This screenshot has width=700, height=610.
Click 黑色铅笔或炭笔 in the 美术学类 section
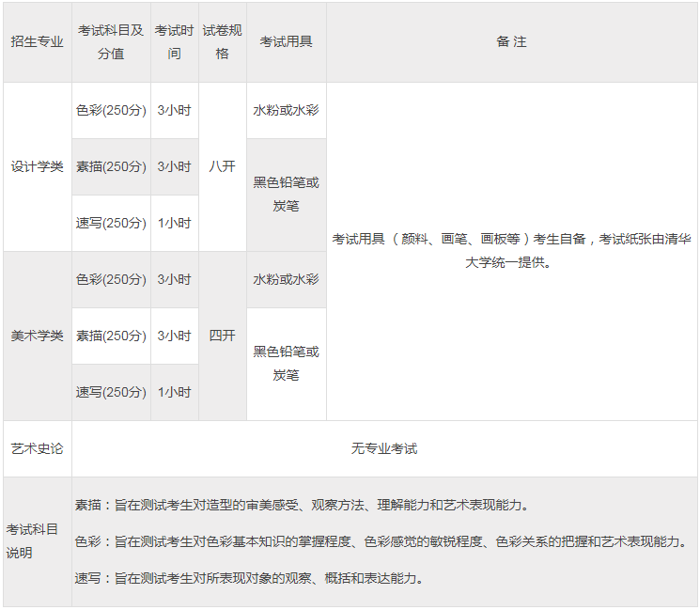(287, 364)
